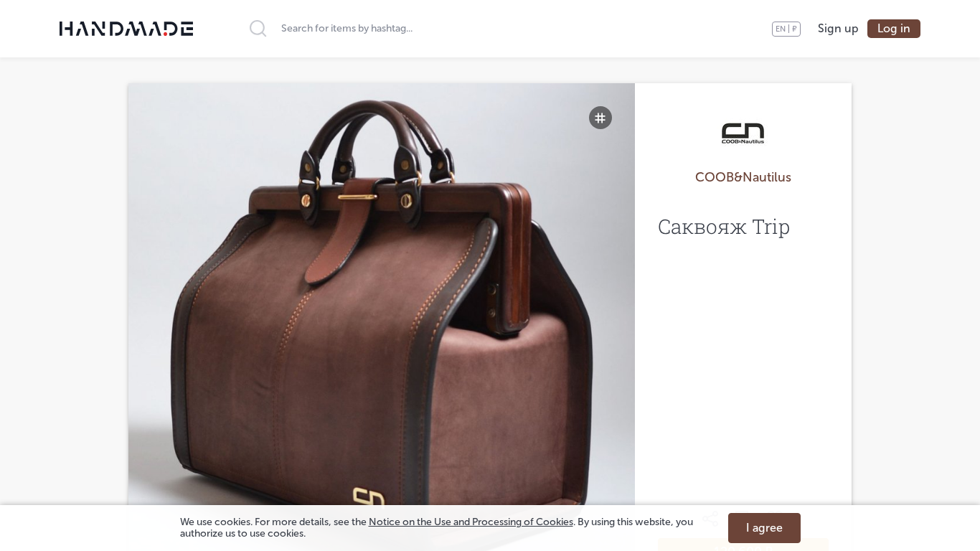Image resolution: width=980 pixels, height=551 pixels.
Task: Open the COOB&Nautilus seller link
Action: (x=743, y=177)
